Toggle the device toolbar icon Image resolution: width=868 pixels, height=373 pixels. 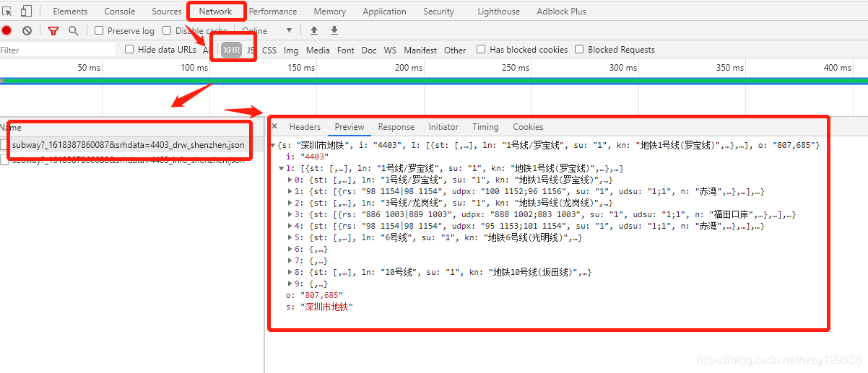[26, 11]
